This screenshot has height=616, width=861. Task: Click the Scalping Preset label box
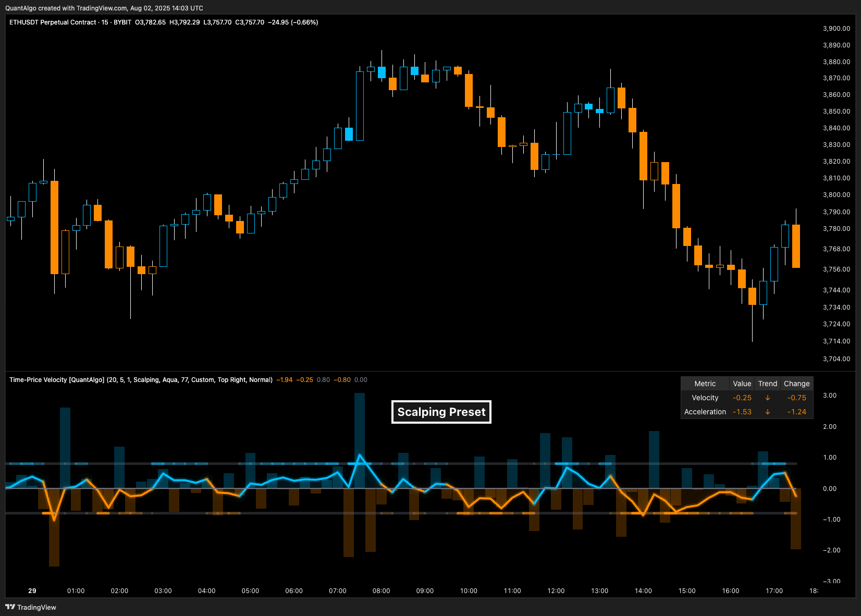pos(441,412)
